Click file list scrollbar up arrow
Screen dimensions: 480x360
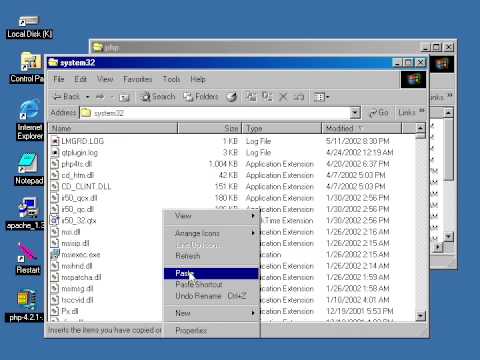420,128
